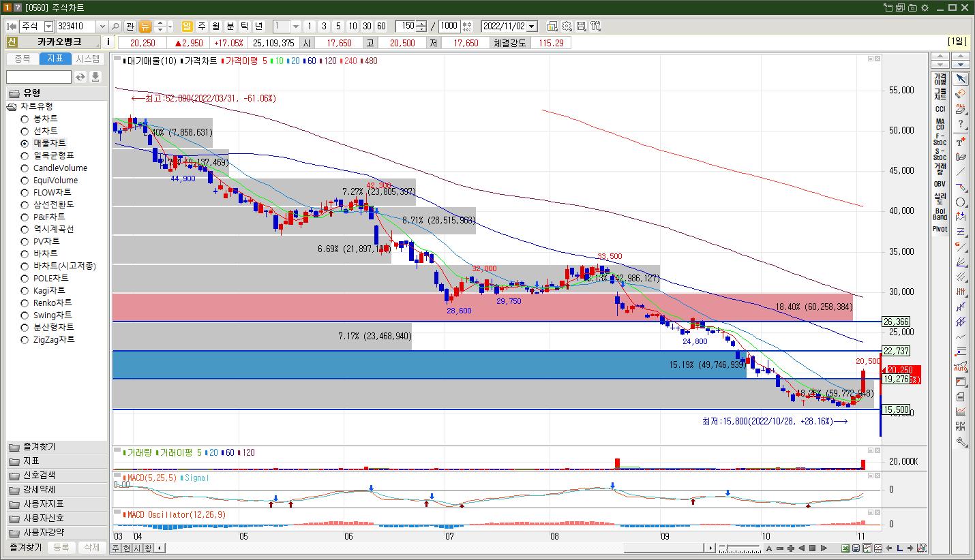Viewport: 975px width, 560px height.
Task: Select Kagi차트 chart type radio
Action: click(x=25, y=290)
